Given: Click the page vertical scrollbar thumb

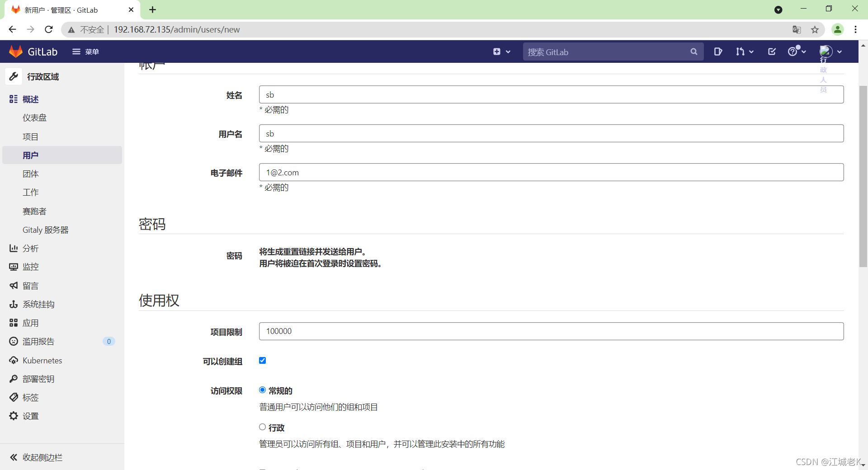Looking at the screenshot, I should 863,176.
